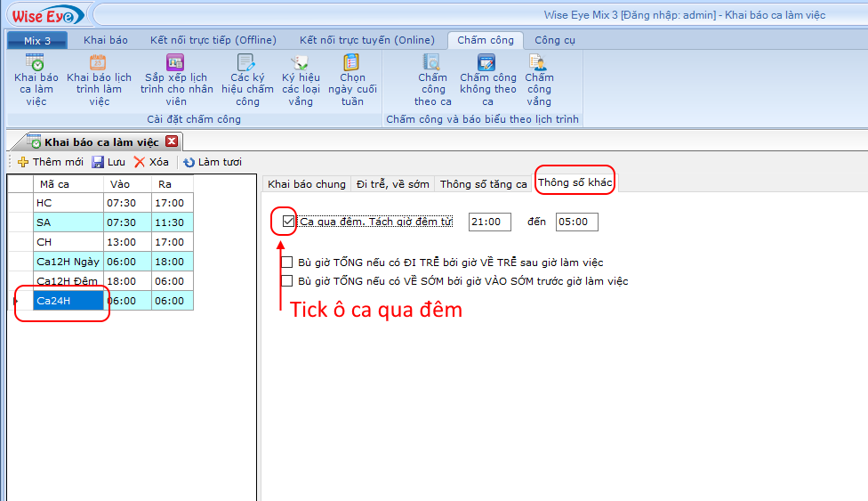Viewport: 868px width, 501px height.
Task: Close the Khai báo ca làm việc tab
Action: click(x=172, y=141)
